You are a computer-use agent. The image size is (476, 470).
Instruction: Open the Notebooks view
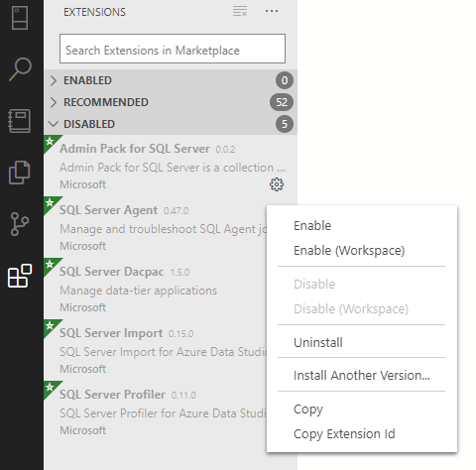[20, 121]
